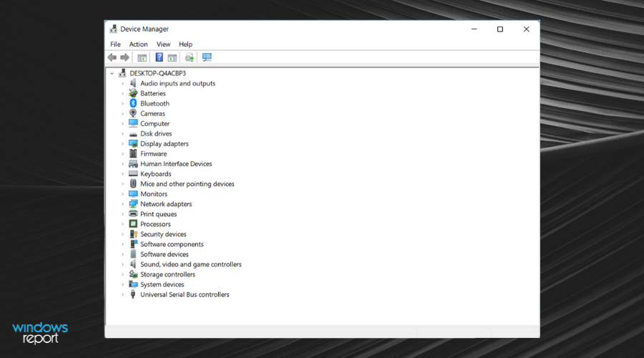Select the Print queues label
644x358 pixels.
click(159, 214)
